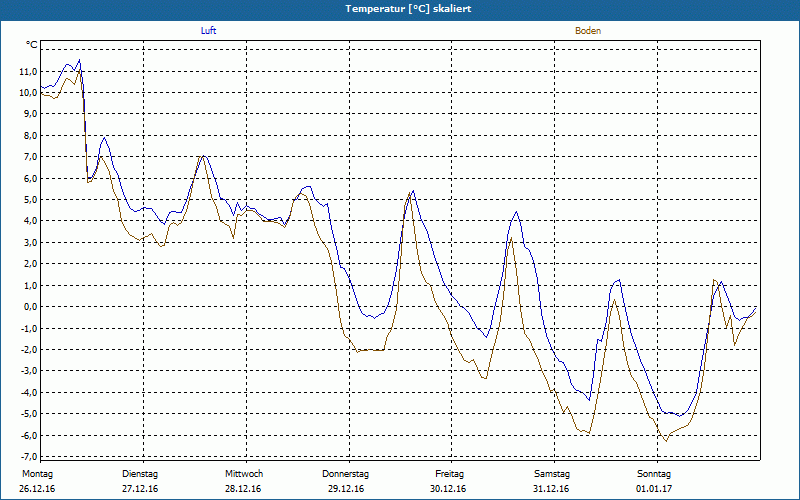The height and width of the screenshot is (500, 800).
Task: Click the 6,0 y-axis value
Action: tap(30, 179)
